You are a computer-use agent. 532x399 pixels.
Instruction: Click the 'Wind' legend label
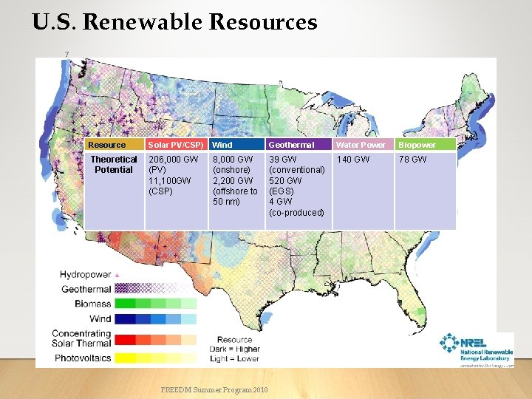[x=100, y=319]
